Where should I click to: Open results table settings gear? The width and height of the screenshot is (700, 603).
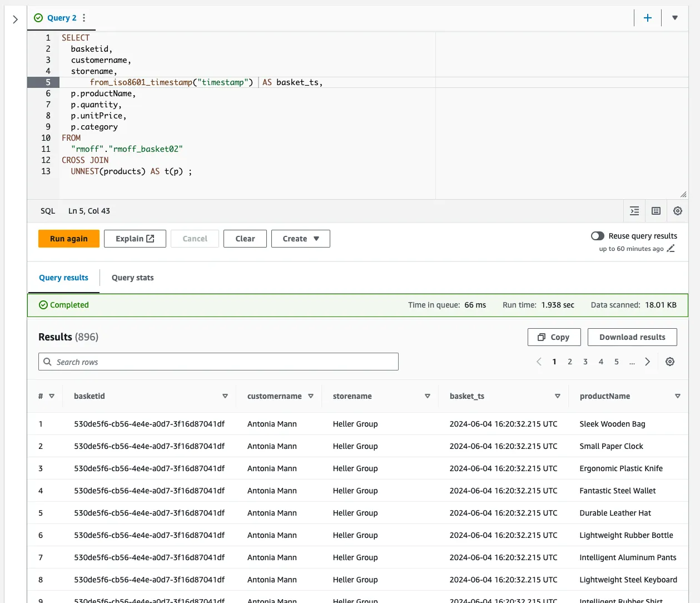(x=670, y=362)
